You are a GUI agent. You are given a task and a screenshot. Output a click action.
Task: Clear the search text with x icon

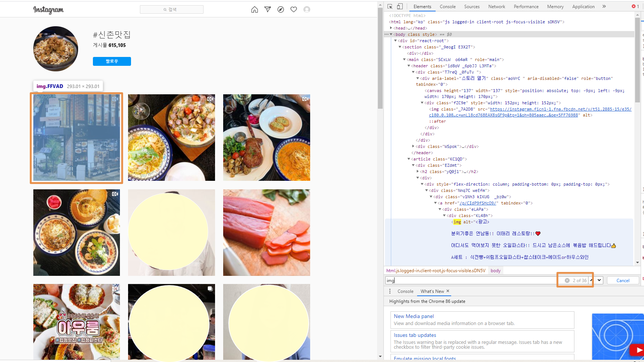(x=567, y=281)
